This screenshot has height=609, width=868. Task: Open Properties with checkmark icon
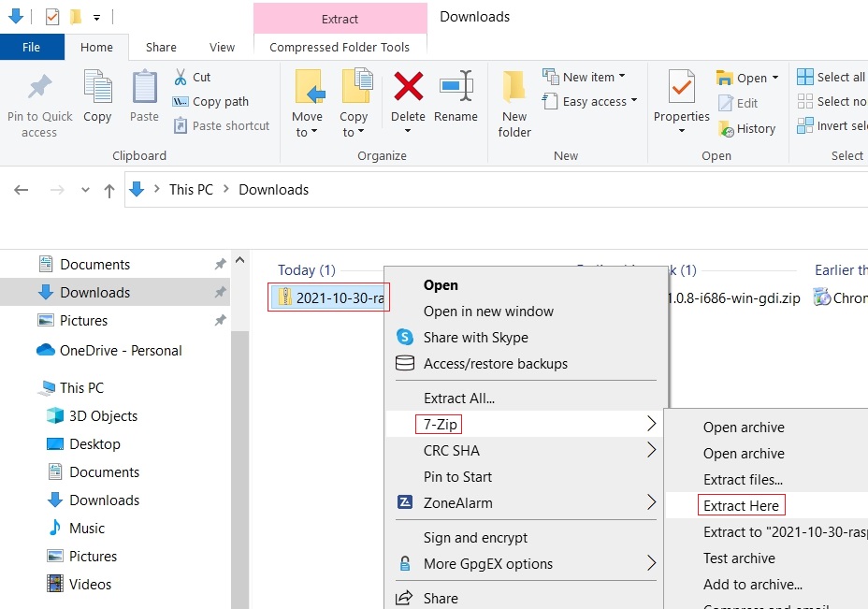[x=681, y=88]
